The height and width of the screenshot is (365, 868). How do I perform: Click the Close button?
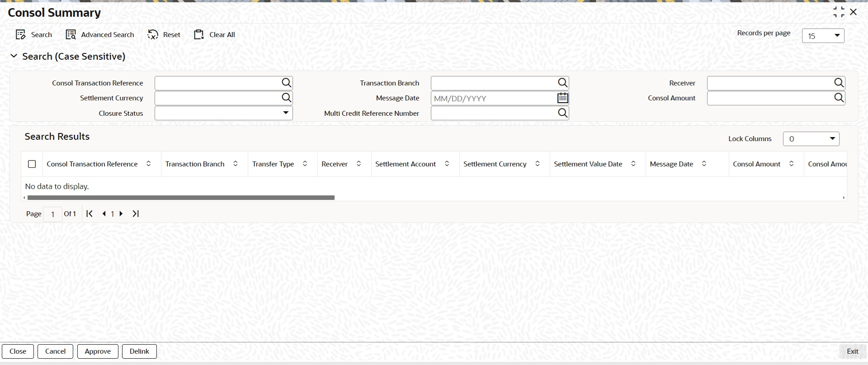tap(18, 351)
